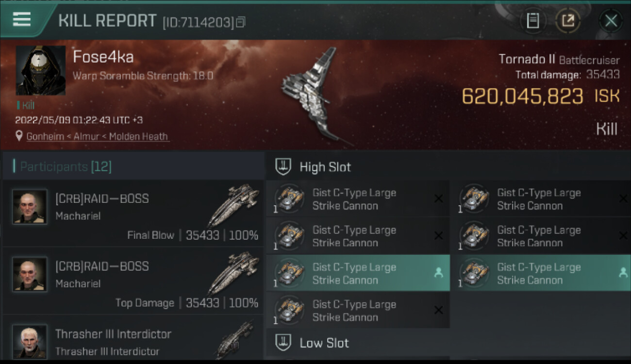This screenshot has height=364, width=631.
Task: Click the X on first left Strike Cannon
Action: click(x=438, y=199)
